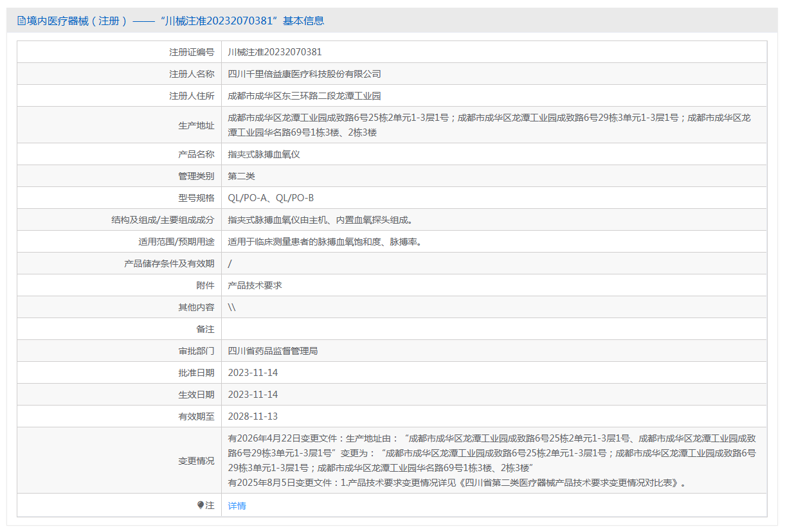812x527 pixels.
Task: Click the 注册人住所 label
Action: [x=192, y=96]
